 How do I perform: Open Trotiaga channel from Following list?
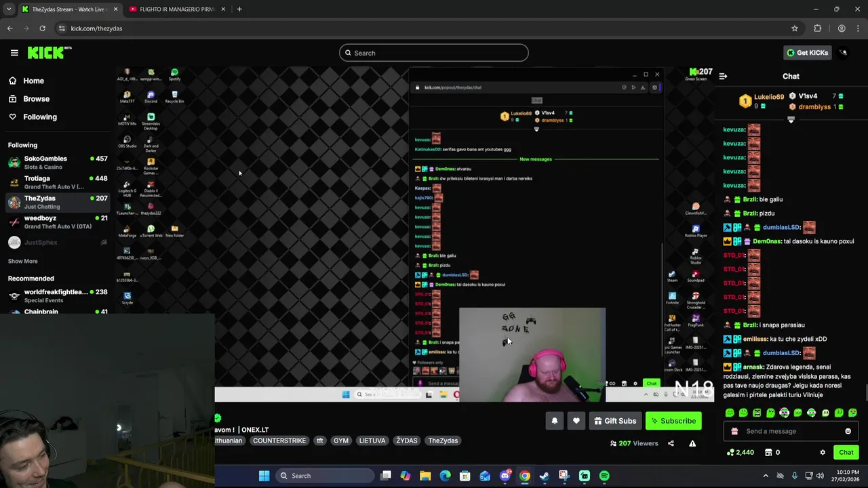coord(57,182)
